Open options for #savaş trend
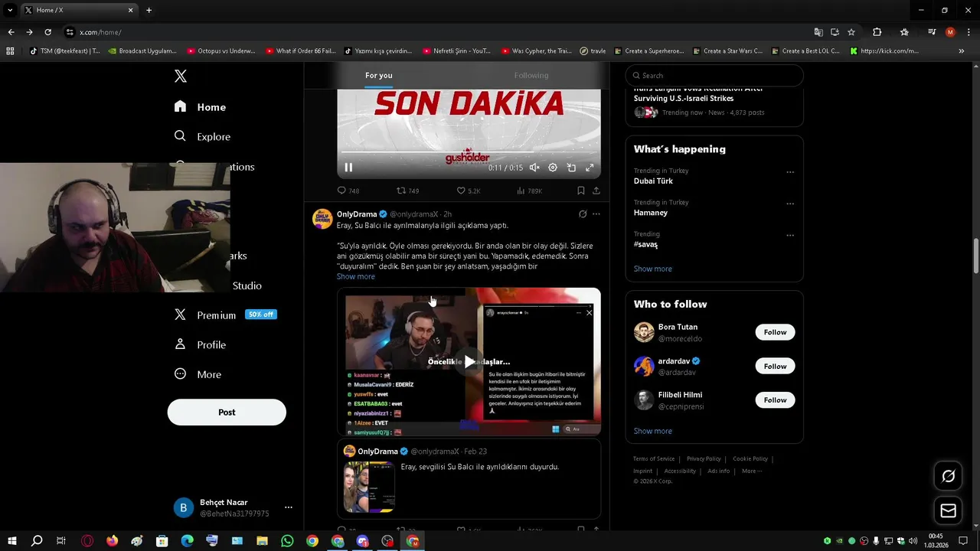 click(790, 236)
